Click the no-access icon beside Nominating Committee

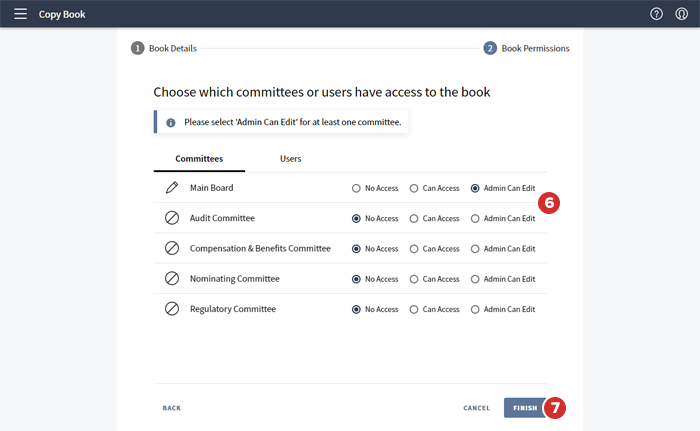tap(172, 279)
